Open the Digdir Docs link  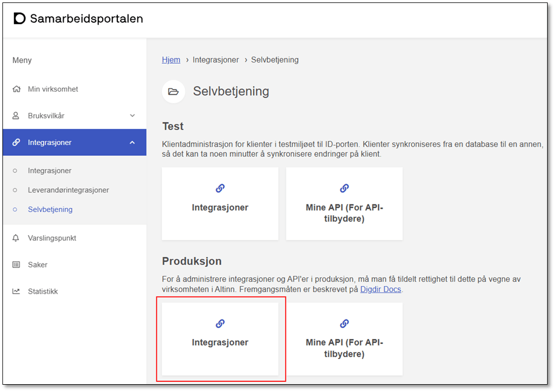click(380, 289)
